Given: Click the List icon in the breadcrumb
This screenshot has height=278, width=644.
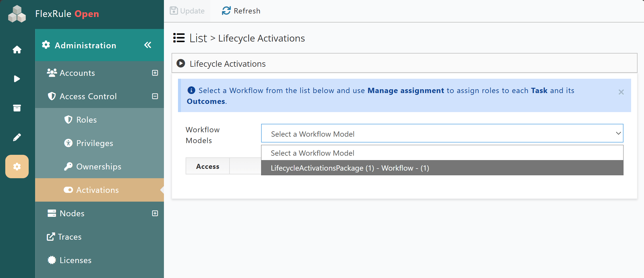Looking at the screenshot, I should coord(179,38).
